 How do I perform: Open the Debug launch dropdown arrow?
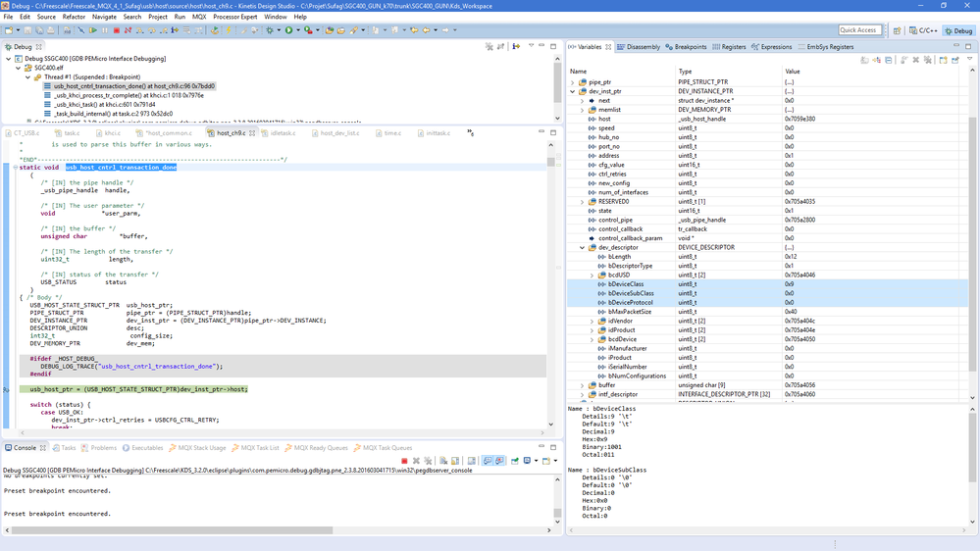[x=279, y=30]
